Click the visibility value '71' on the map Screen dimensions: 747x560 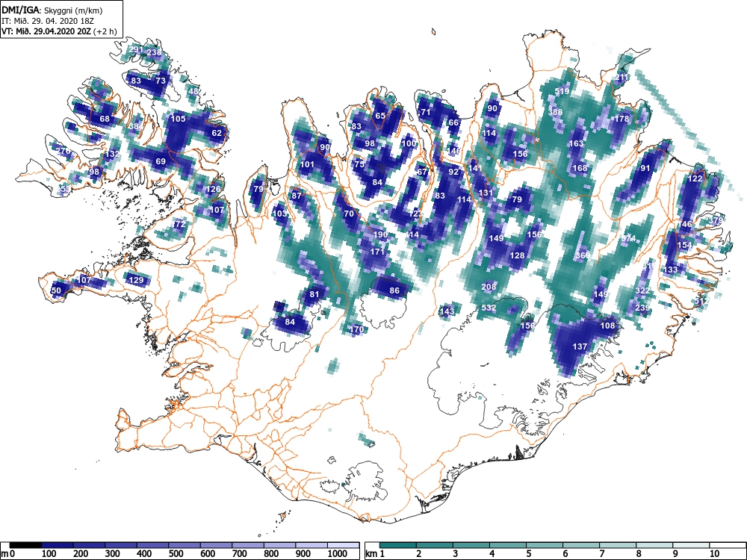click(x=426, y=113)
